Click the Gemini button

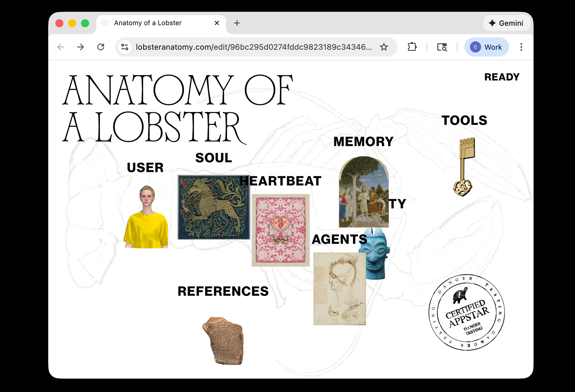[506, 23]
